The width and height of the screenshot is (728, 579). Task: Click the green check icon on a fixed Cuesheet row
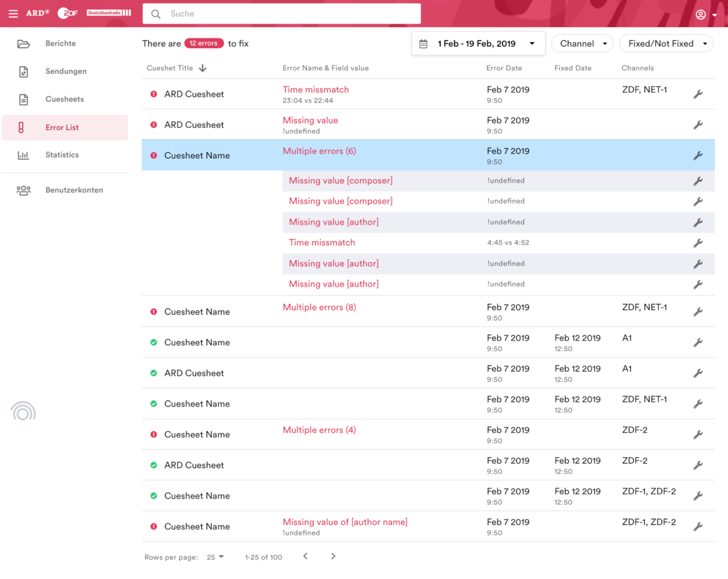click(x=153, y=342)
